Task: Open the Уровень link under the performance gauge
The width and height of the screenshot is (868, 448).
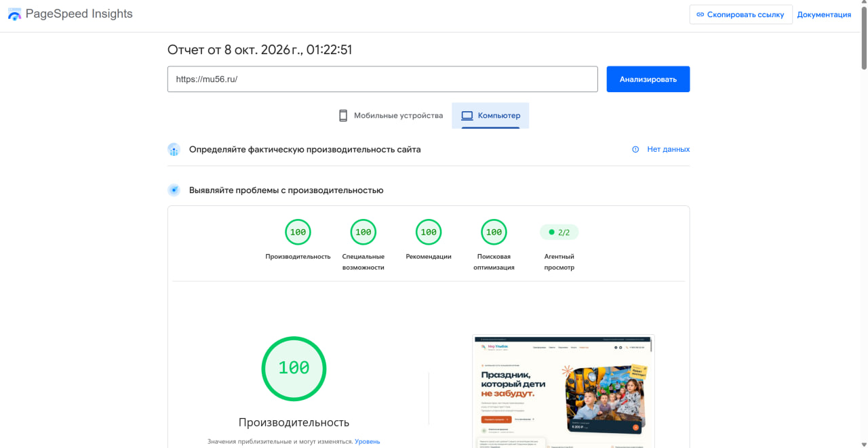Action: click(368, 441)
